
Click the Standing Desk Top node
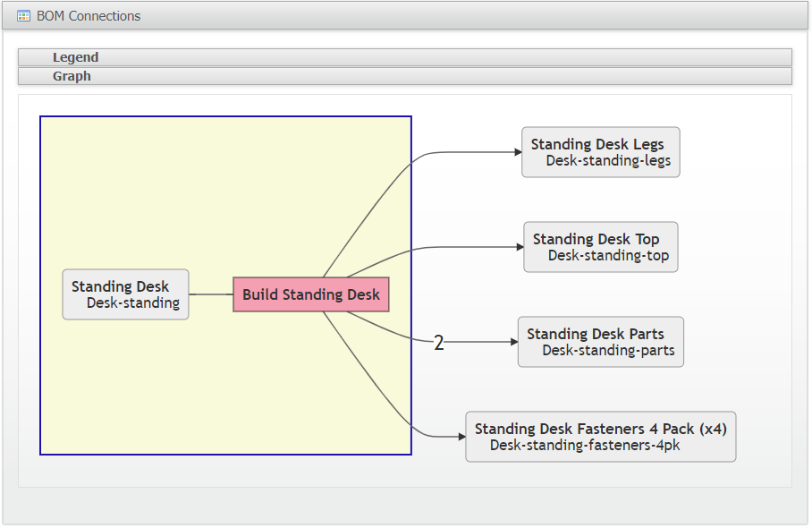600,247
